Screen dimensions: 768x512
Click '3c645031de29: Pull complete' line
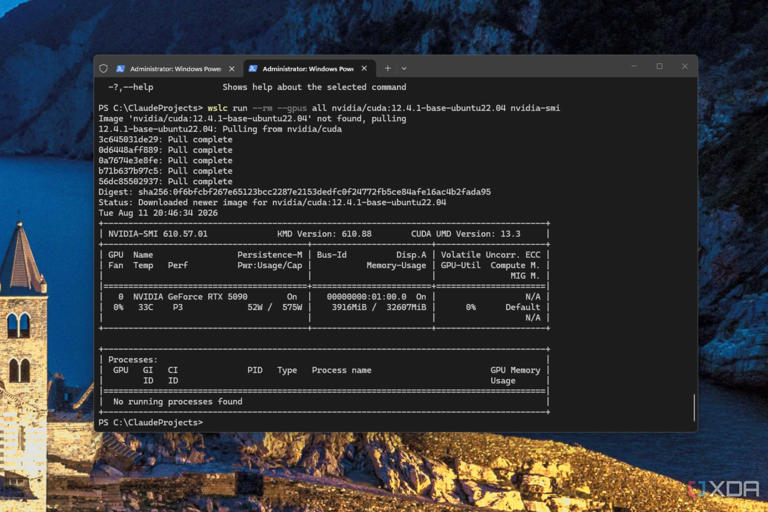click(x=166, y=140)
